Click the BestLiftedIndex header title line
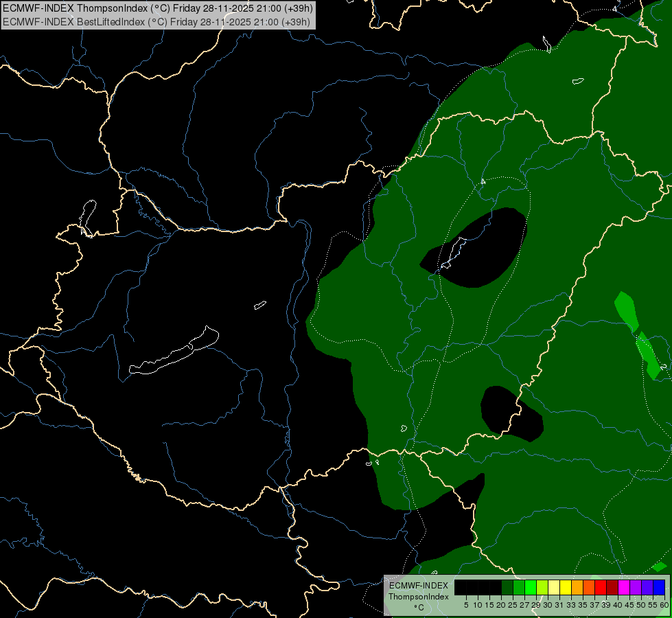The width and height of the screenshot is (672, 618). [157, 21]
